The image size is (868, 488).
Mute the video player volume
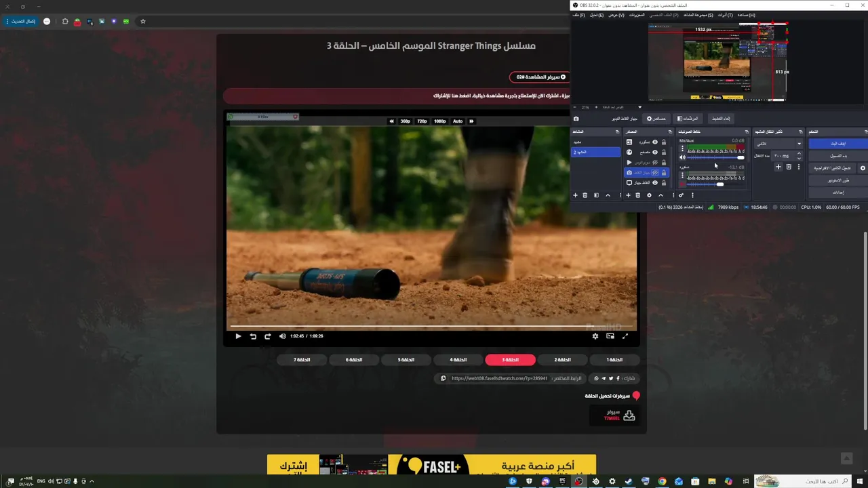283,336
